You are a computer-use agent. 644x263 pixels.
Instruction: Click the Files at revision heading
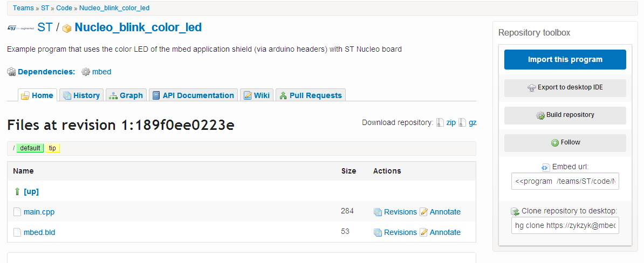[x=121, y=124]
